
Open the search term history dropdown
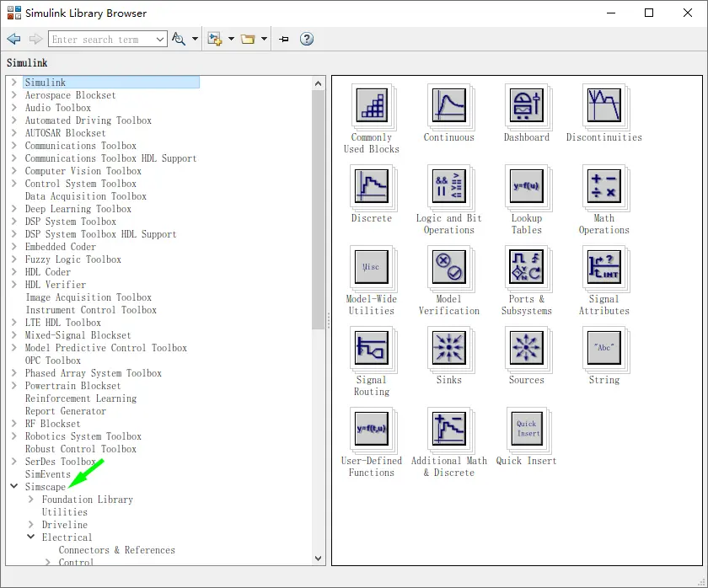pos(160,40)
